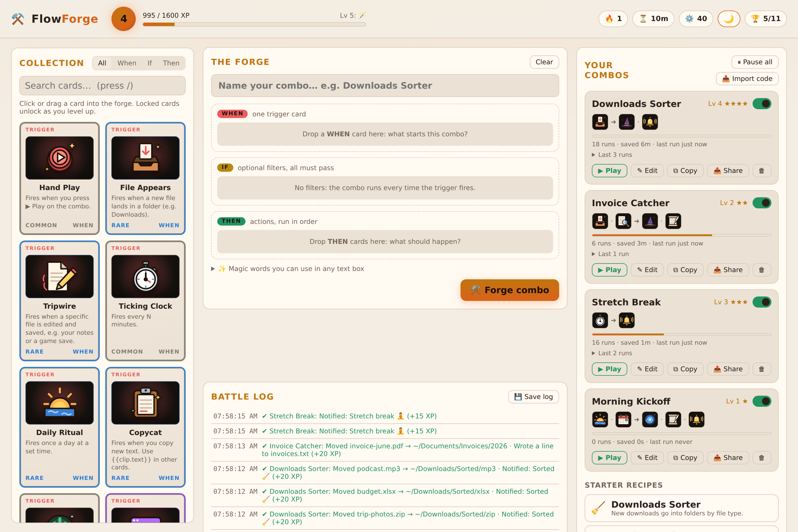Click the wizard hat icon in Downloads Sorter

pos(627,122)
